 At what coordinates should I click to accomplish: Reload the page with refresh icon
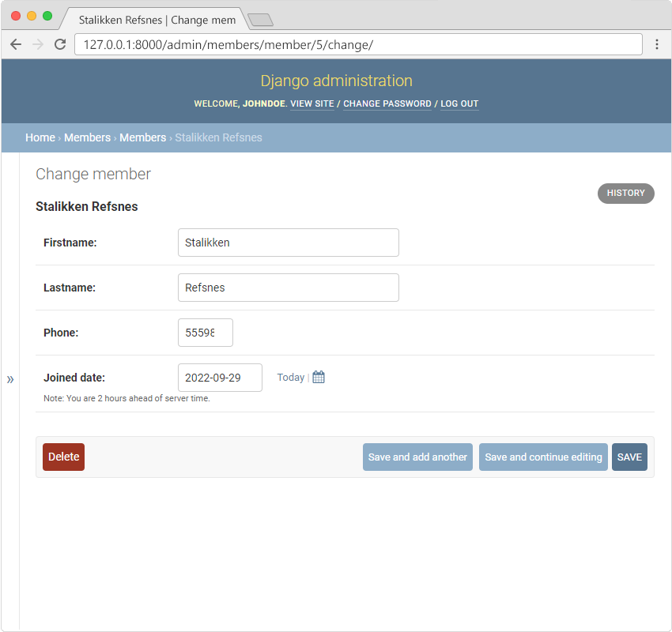tap(60, 44)
